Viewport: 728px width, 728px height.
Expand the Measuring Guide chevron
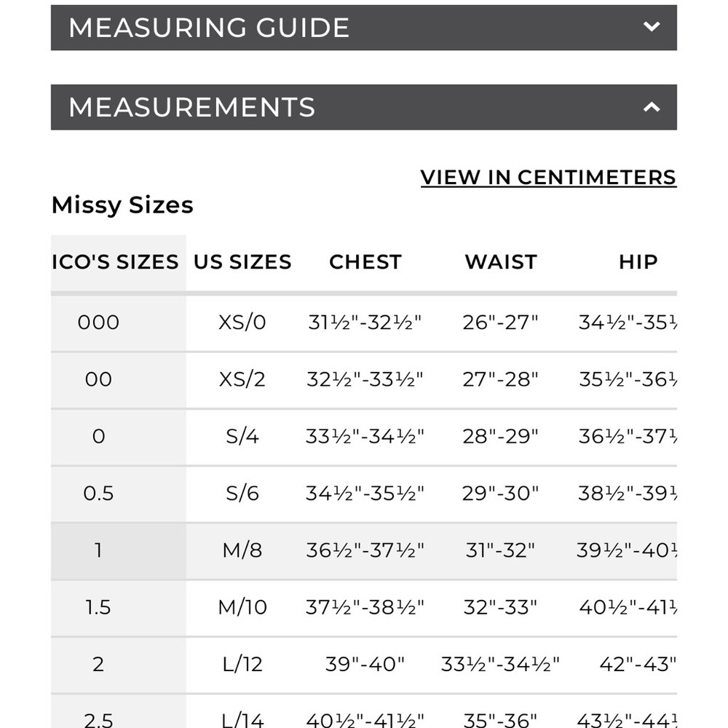point(652,28)
